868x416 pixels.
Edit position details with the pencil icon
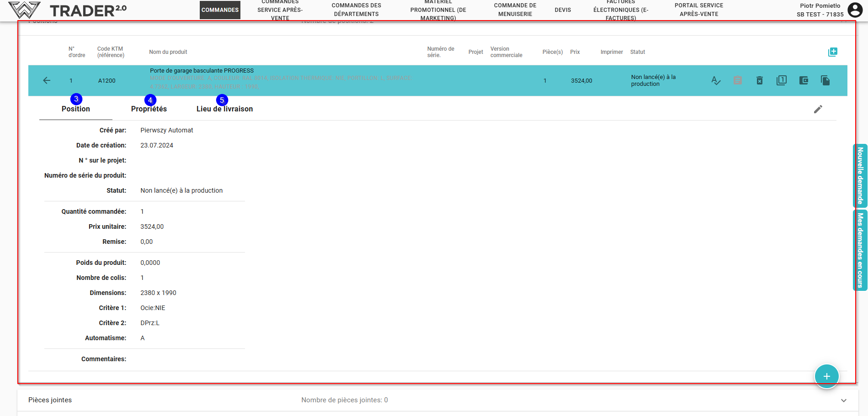(x=818, y=109)
